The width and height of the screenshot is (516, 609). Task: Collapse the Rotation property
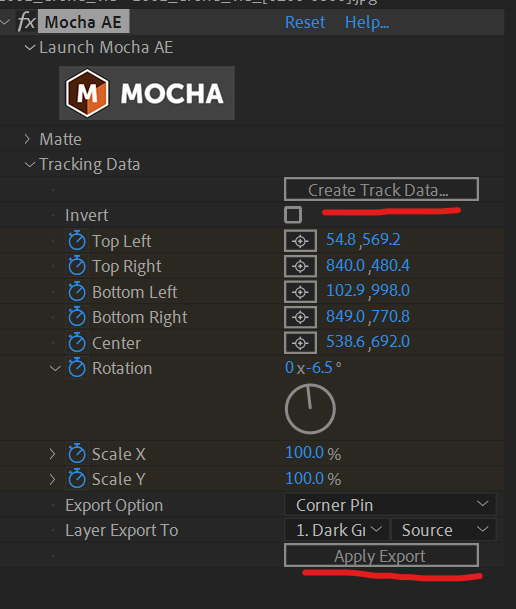55,368
